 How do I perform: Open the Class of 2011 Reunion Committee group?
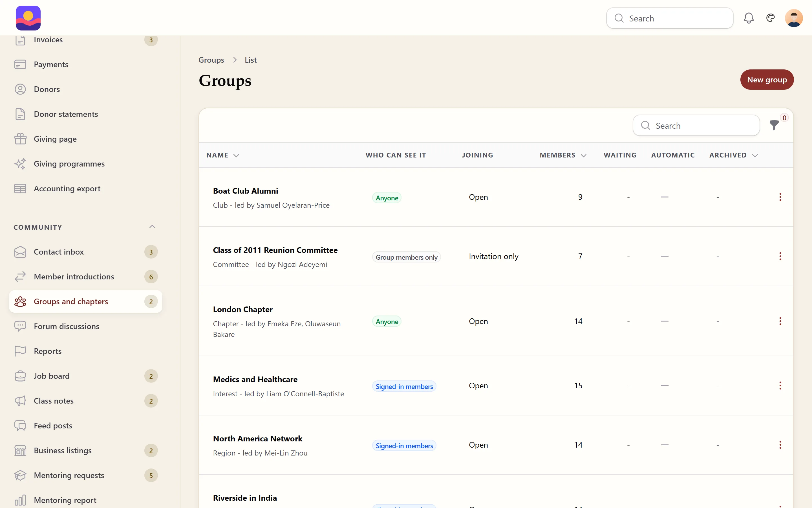coord(275,250)
